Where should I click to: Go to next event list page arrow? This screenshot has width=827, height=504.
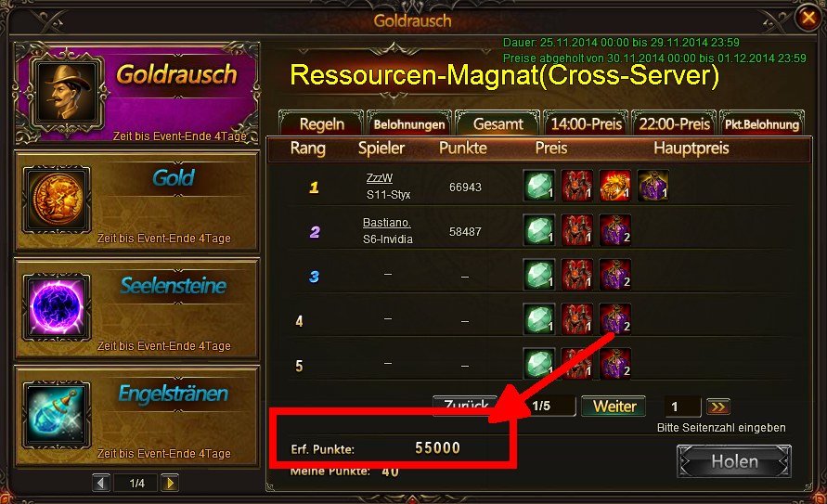pyautogui.click(x=170, y=483)
